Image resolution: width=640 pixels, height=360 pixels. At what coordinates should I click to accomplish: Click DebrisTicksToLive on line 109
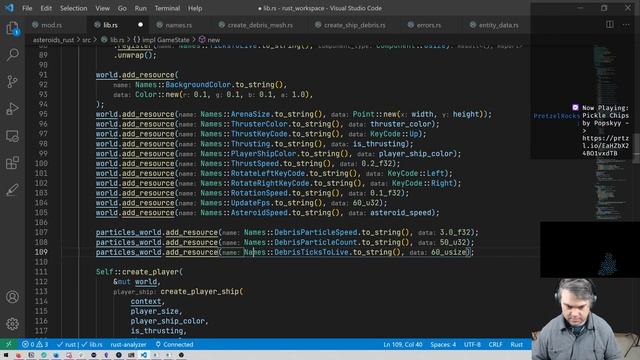tap(311, 252)
